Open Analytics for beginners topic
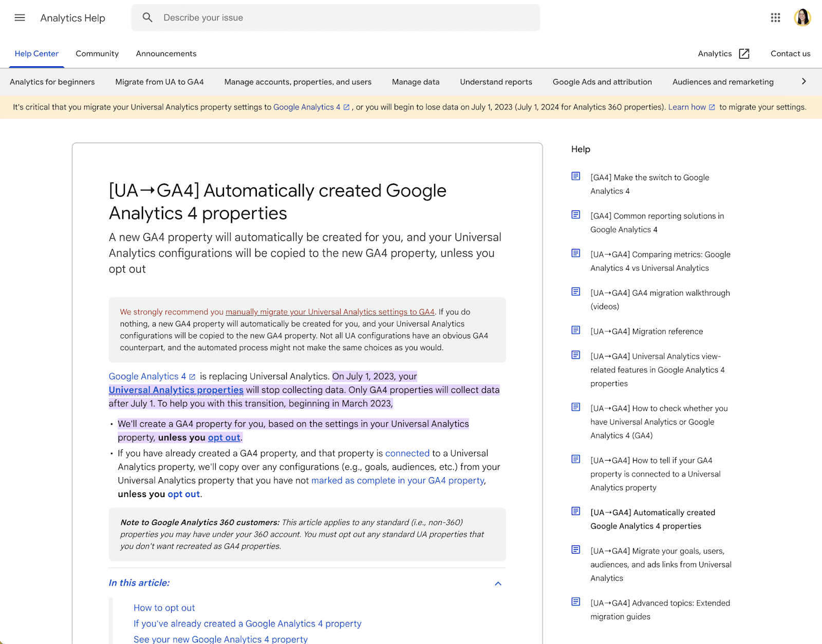The width and height of the screenshot is (822, 644). tap(52, 82)
